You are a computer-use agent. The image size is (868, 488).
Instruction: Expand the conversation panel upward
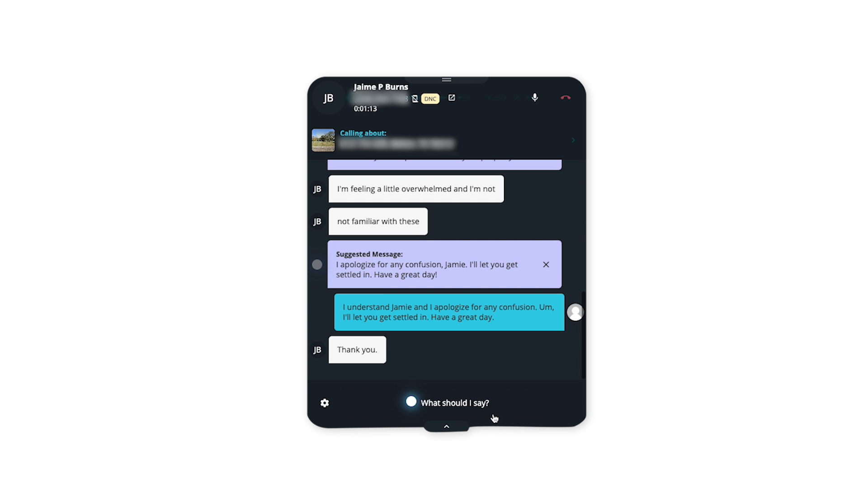pyautogui.click(x=447, y=426)
